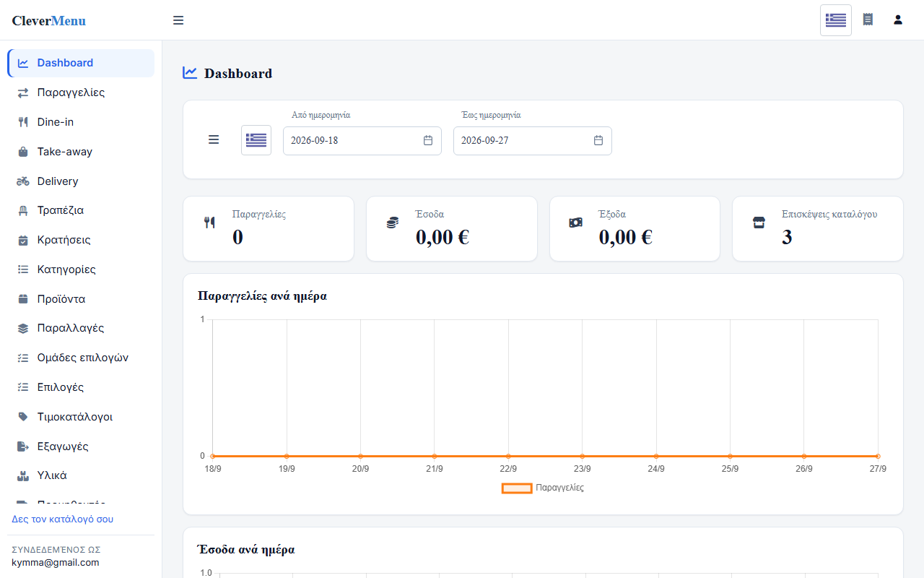Click the 27/9 data point on orders chart
Viewport: 924px width, 578px height.
pos(878,456)
